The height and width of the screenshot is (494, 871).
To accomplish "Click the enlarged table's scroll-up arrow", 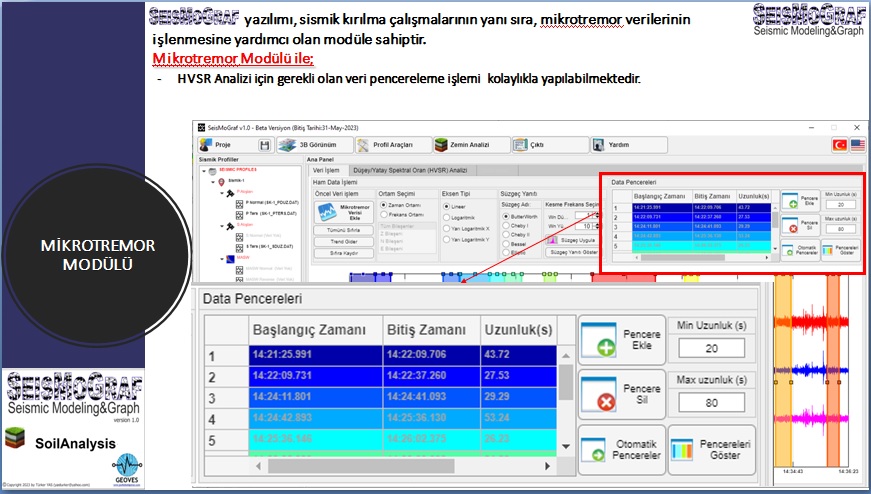I will (x=565, y=356).
